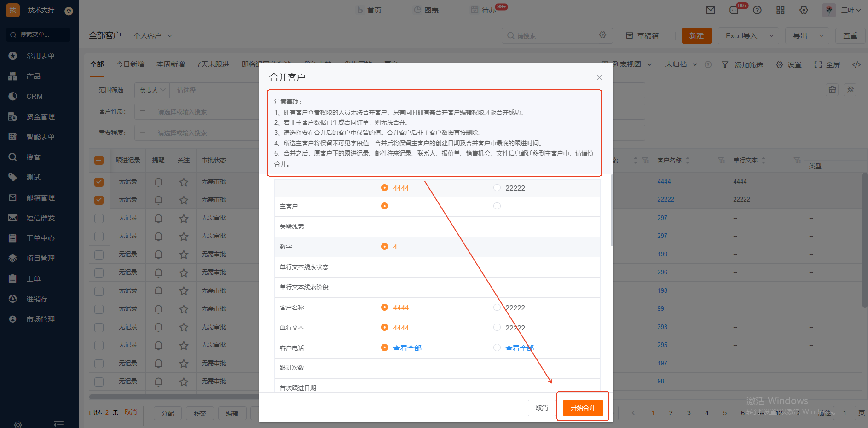Click the sidebar 搜索菜单 search field
Viewport: 868px width, 428px height.
(39, 35)
